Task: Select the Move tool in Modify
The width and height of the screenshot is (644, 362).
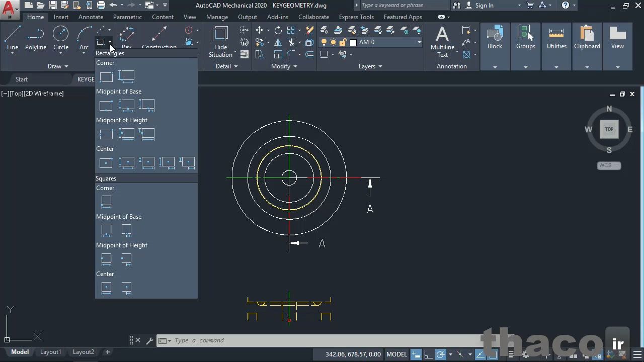Action: tap(259, 30)
